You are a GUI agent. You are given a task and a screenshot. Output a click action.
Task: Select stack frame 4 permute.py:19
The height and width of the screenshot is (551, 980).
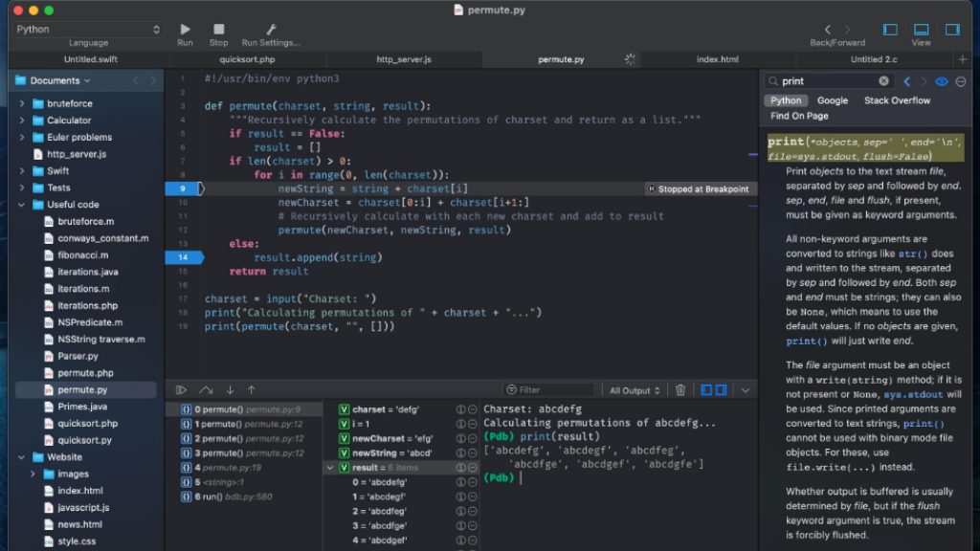tap(244, 468)
